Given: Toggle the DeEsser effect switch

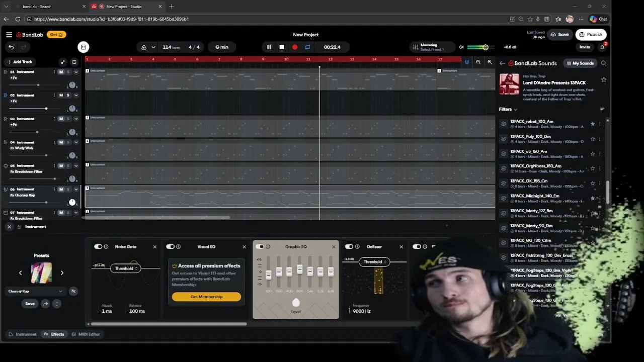Looking at the screenshot, I should pyautogui.click(x=349, y=247).
